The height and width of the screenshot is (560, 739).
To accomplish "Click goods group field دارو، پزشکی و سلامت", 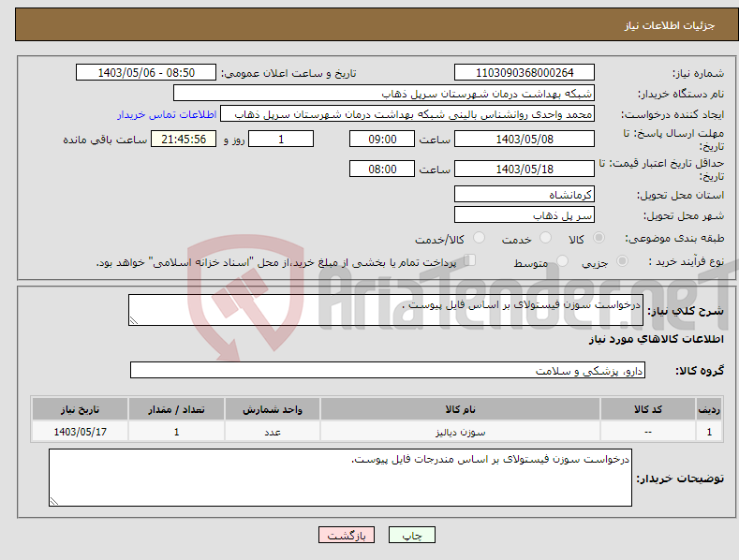I will pyautogui.click(x=388, y=370).
